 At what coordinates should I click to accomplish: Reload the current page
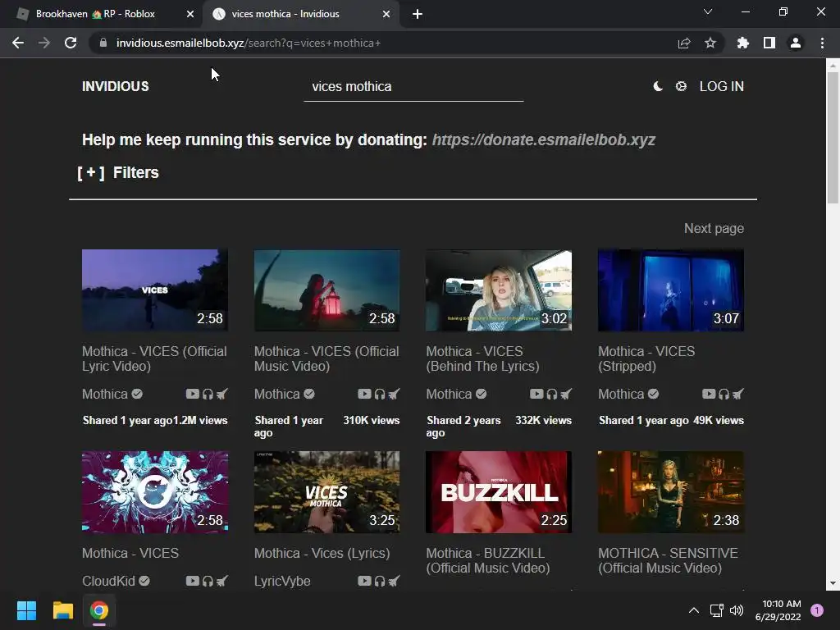[71, 43]
